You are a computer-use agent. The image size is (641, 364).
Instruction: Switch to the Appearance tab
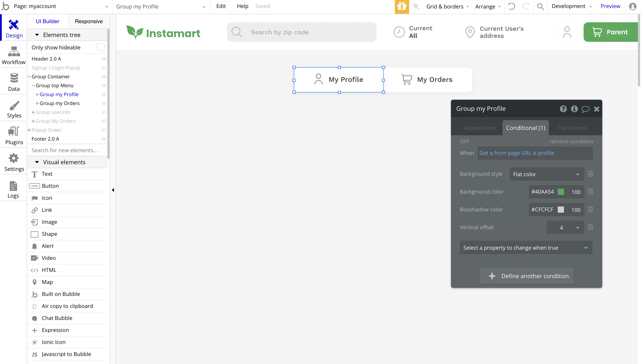click(479, 128)
